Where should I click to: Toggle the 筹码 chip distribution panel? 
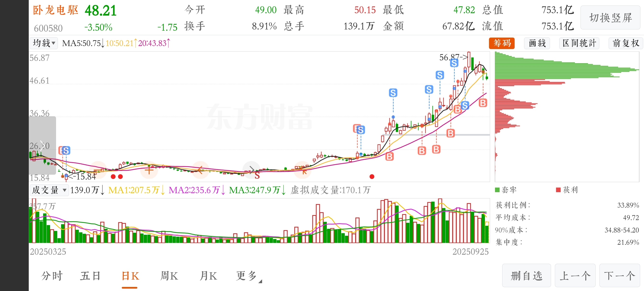click(501, 43)
